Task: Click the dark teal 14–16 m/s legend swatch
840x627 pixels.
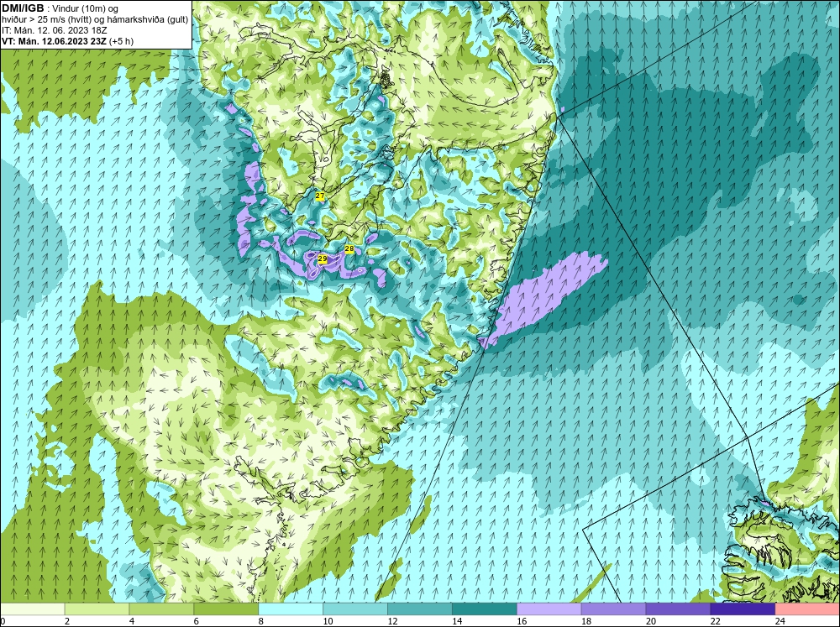Action: coord(485,609)
